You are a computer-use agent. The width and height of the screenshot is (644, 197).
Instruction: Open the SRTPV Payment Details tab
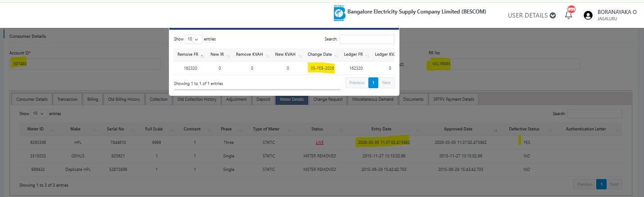pos(454,99)
